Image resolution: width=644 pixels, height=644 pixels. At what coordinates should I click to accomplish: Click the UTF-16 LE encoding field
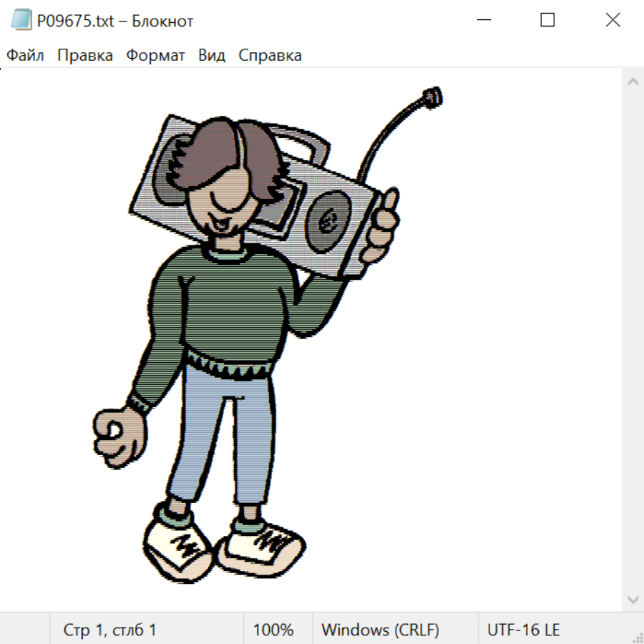coord(523,630)
